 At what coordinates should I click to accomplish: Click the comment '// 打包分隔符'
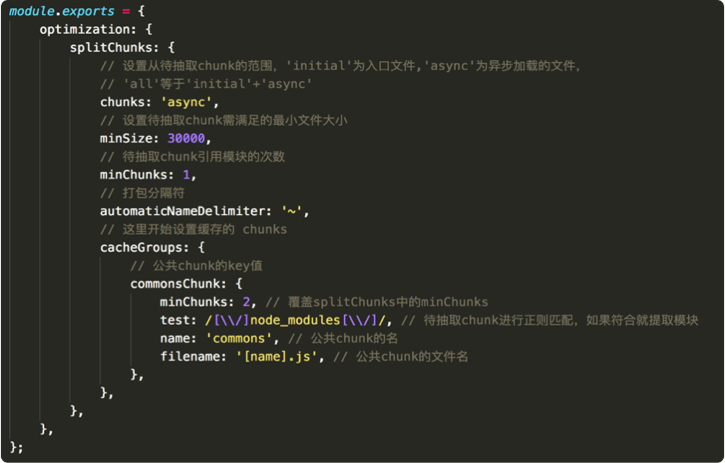146,192
